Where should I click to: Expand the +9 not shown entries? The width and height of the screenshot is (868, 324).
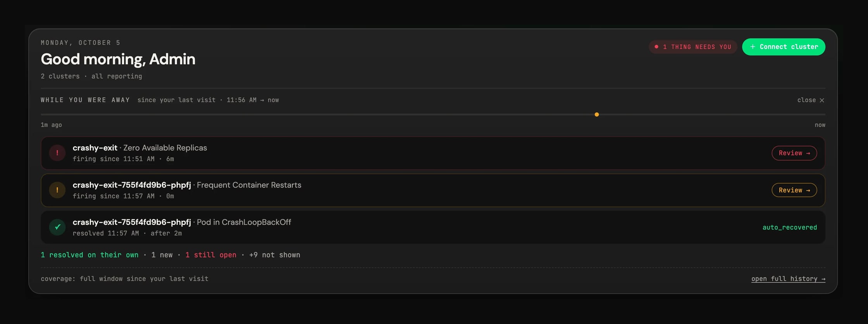coord(274,255)
